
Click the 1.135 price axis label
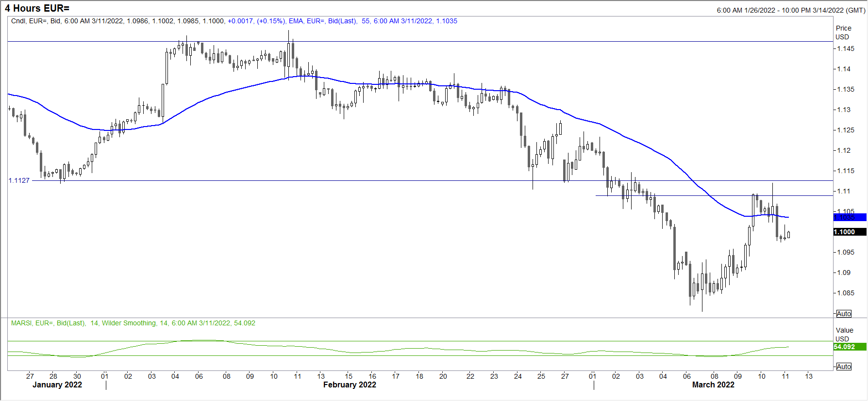pyautogui.click(x=846, y=89)
